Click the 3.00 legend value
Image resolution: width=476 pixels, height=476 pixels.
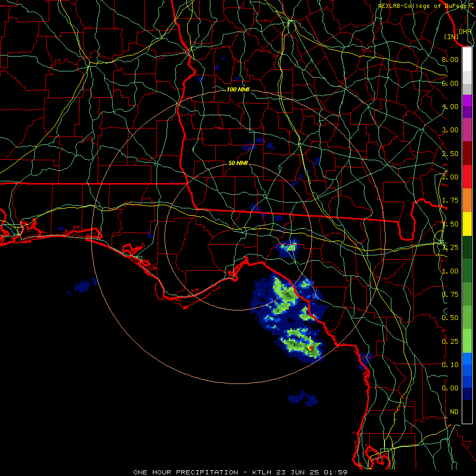pyautogui.click(x=450, y=130)
